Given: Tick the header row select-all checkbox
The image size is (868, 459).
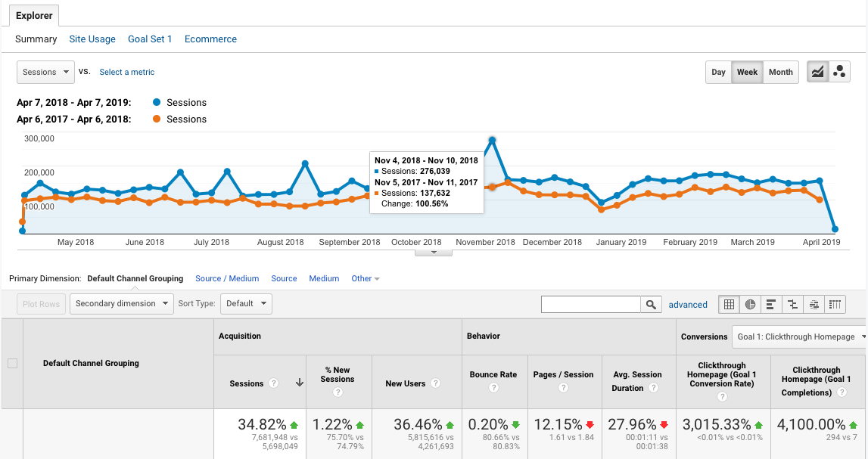Looking at the screenshot, I should (x=12, y=363).
